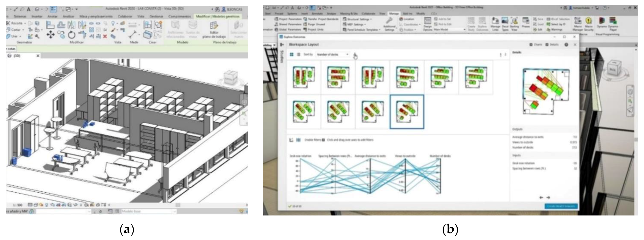Click the red Delete X icon
This screenshot has width=644, height=240.
pos(105,36)
